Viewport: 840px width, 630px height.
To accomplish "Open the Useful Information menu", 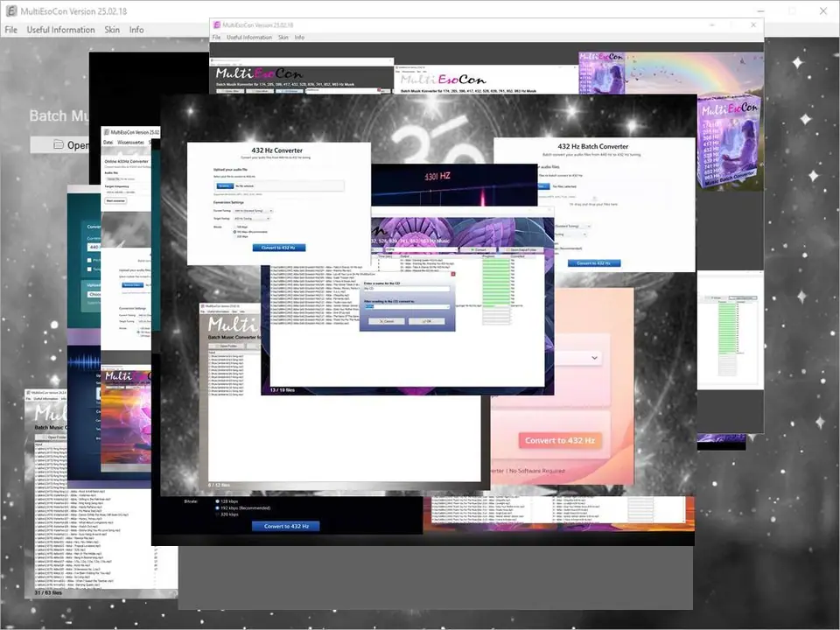I will pyautogui.click(x=60, y=30).
